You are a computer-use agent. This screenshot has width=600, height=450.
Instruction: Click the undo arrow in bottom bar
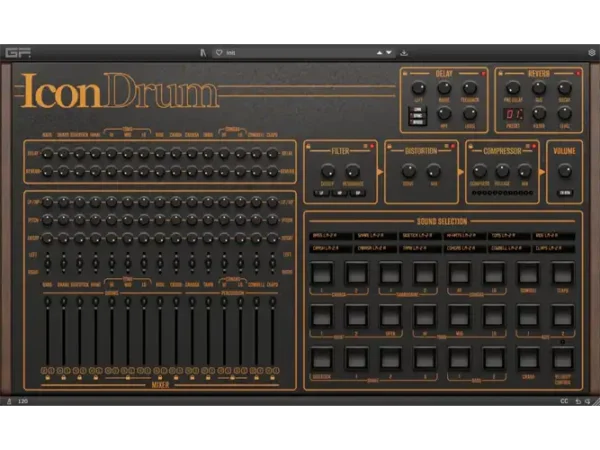click(x=578, y=401)
